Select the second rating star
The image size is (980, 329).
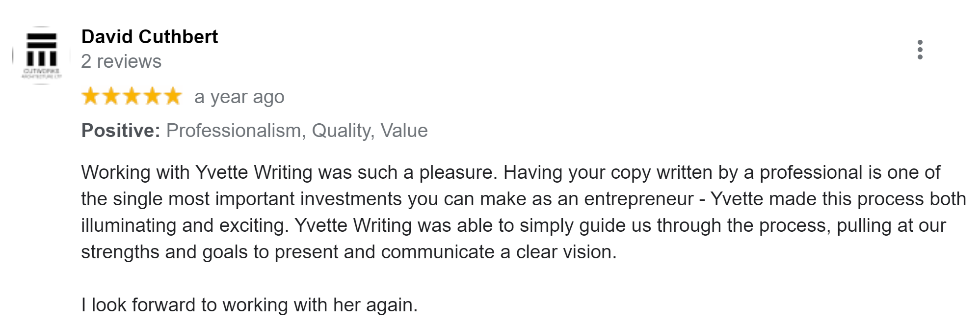pos(112,95)
